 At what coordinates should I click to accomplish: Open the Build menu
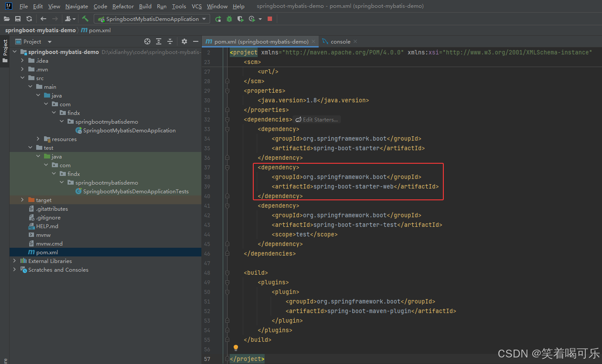point(145,6)
